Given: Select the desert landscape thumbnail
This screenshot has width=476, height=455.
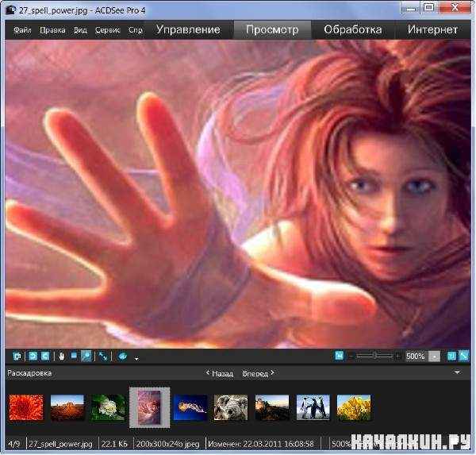Looking at the screenshot, I should click(x=67, y=407).
